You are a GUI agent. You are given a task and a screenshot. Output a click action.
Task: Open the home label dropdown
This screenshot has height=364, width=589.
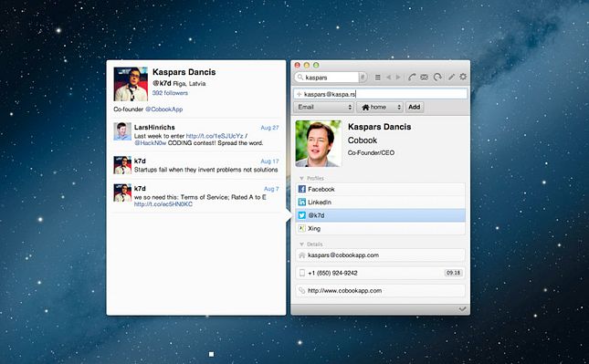point(380,107)
